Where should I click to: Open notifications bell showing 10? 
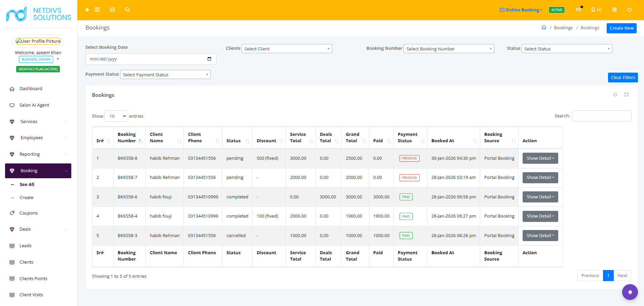click(x=596, y=10)
